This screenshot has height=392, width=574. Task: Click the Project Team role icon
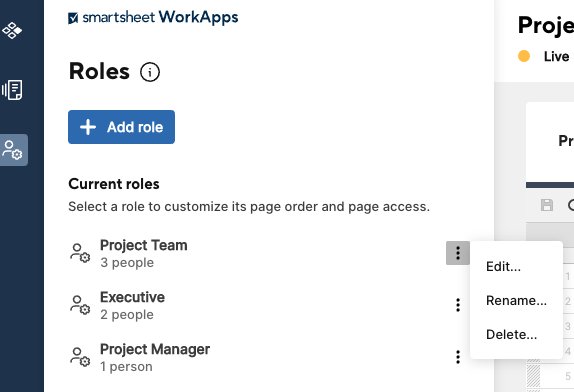click(x=80, y=253)
